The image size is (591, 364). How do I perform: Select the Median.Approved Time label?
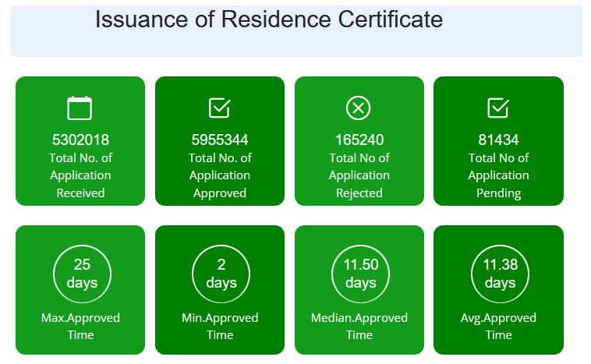pyautogui.click(x=359, y=326)
